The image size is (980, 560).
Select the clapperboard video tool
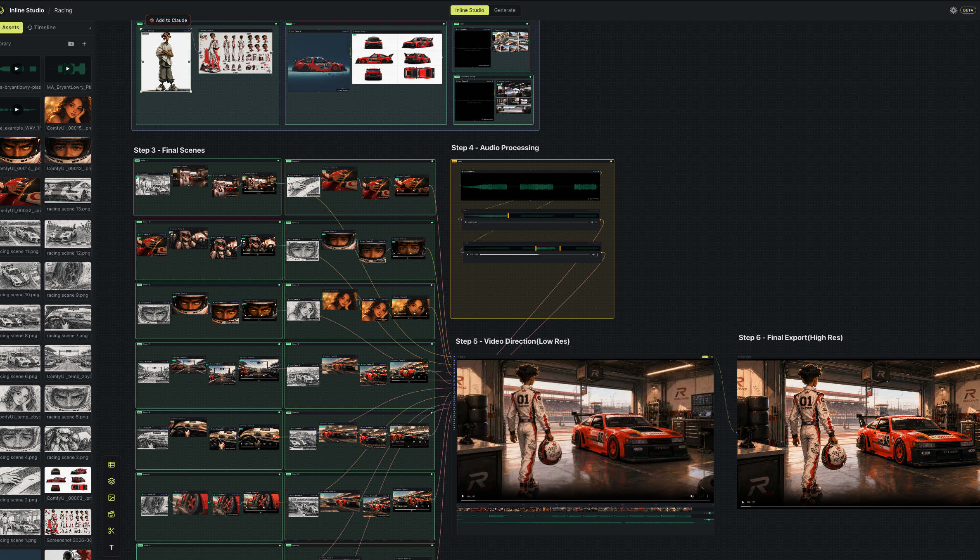click(112, 514)
